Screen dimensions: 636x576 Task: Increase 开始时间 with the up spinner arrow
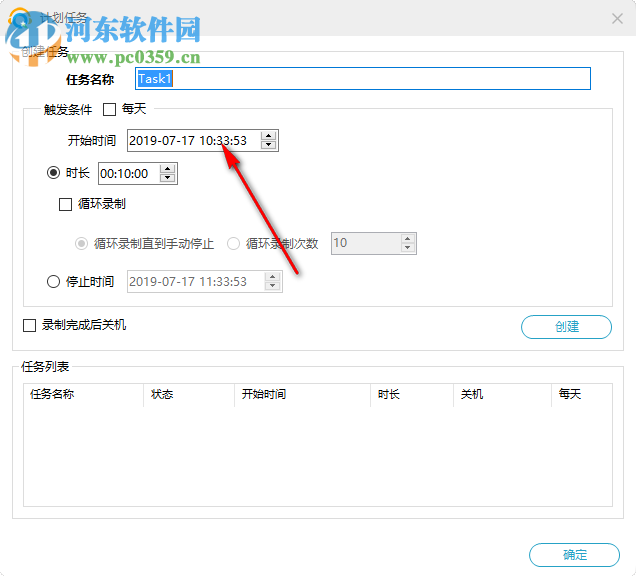coord(269,136)
